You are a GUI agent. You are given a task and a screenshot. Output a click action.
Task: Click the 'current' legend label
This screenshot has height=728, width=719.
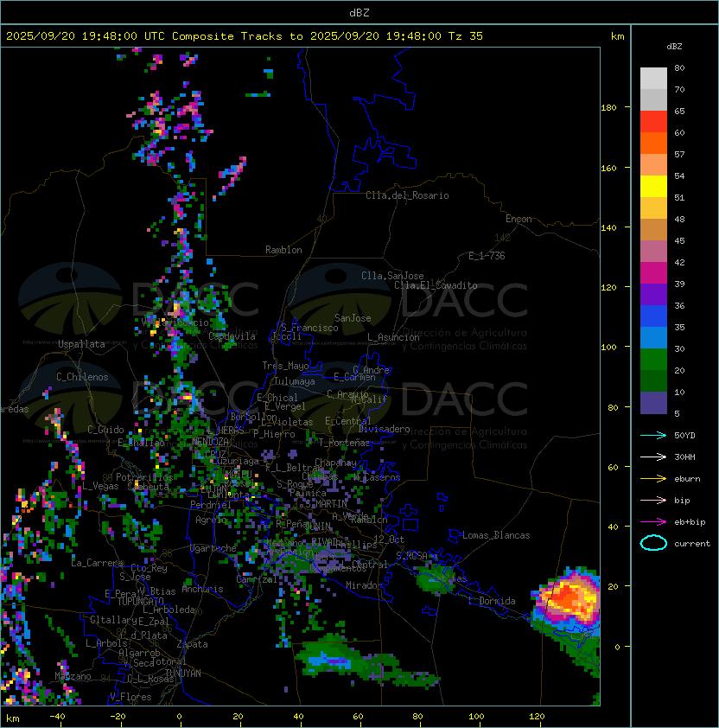(692, 544)
